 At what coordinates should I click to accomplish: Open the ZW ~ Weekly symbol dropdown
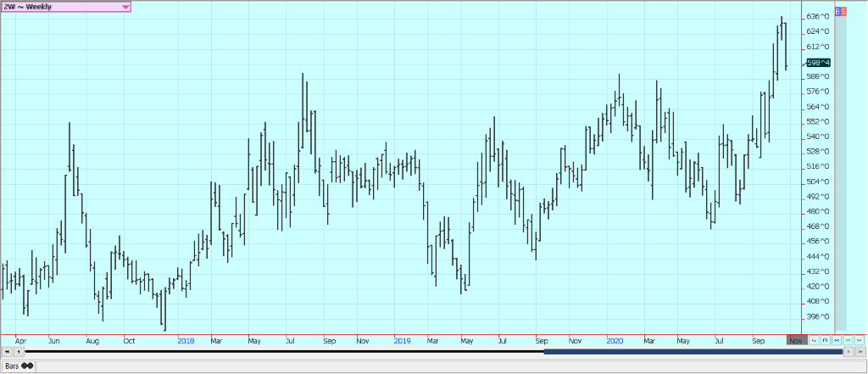tap(65, 7)
